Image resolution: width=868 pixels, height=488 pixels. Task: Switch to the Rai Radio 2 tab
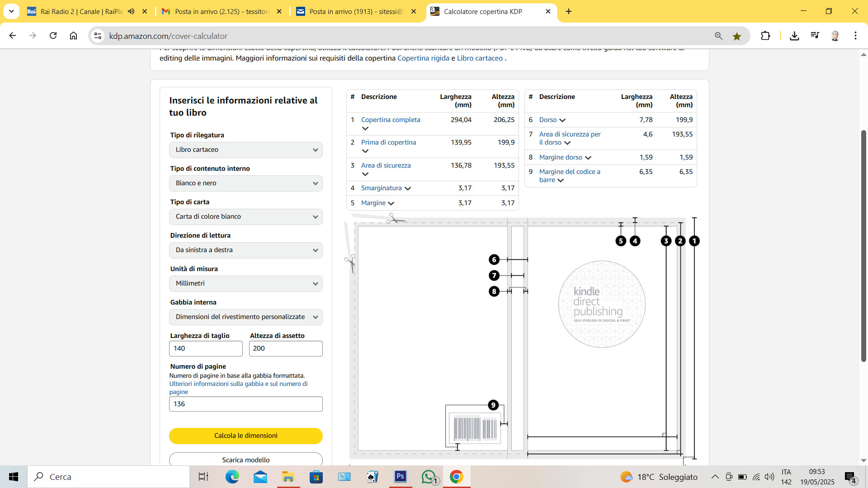pos(81,12)
